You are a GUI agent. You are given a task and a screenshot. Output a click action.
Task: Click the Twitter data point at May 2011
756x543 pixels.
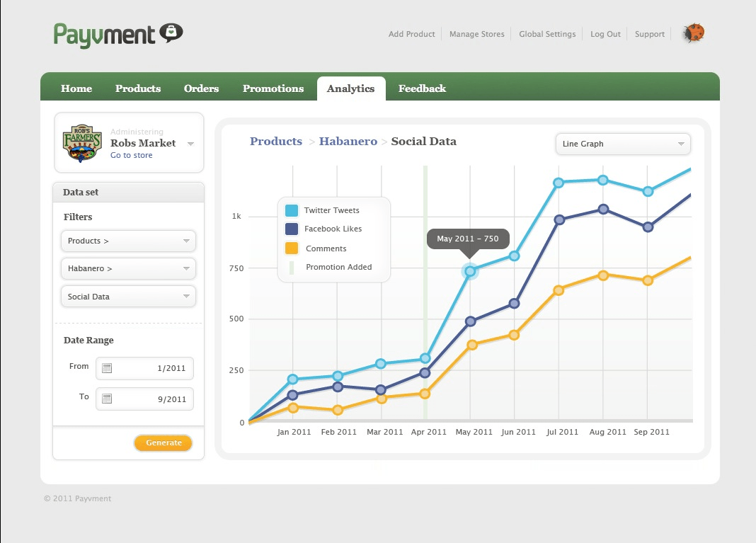pyautogui.click(x=469, y=270)
